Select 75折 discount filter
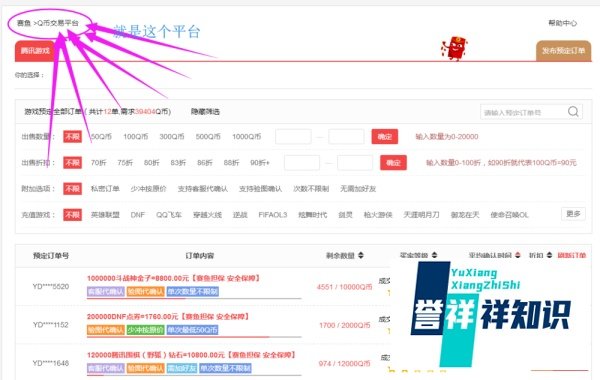 click(125, 163)
